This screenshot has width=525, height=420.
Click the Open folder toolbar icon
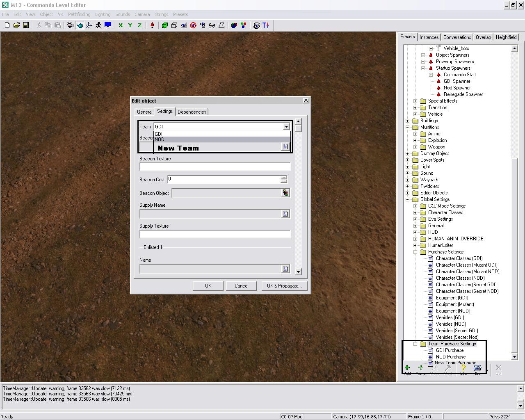[16, 25]
